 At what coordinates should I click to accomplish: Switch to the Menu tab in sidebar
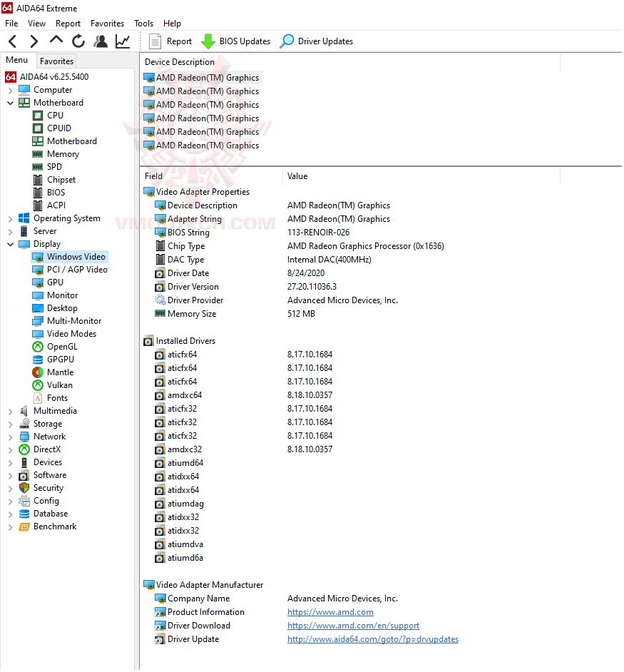[16, 60]
